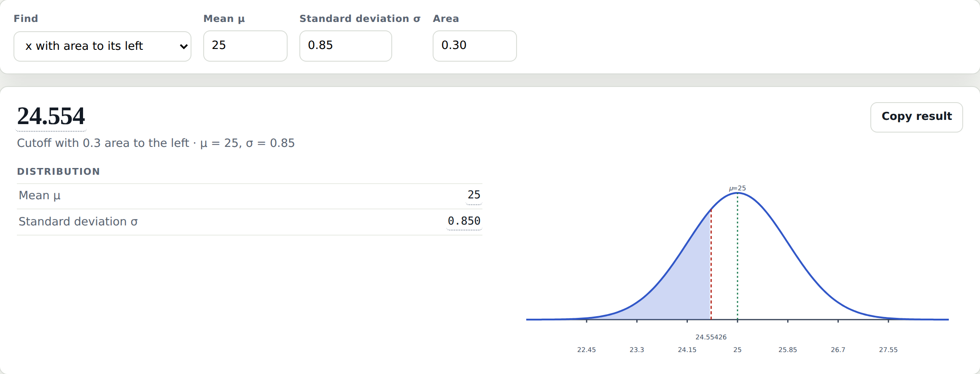Click the 23.3 axis tick label
Screen dimensions: 980x374
point(637,350)
